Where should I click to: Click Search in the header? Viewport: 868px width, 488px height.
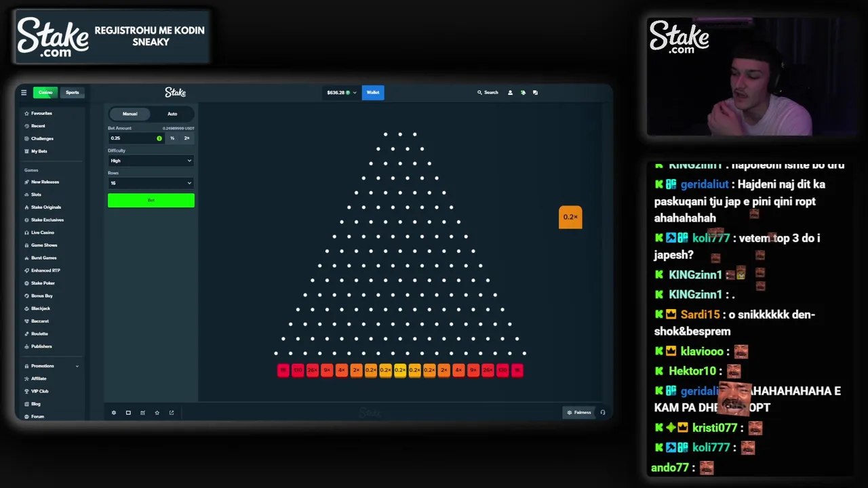[488, 92]
